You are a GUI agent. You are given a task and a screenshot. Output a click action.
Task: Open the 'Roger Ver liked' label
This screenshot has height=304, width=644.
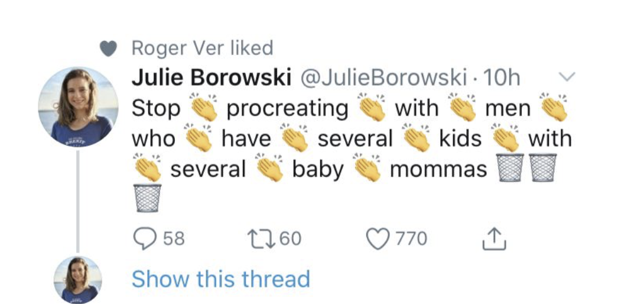(x=202, y=48)
